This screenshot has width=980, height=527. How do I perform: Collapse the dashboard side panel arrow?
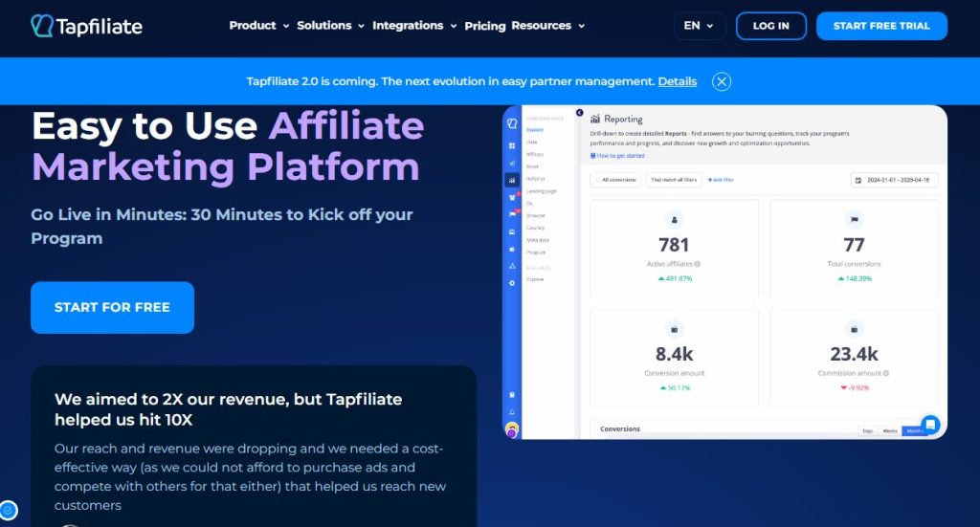tap(579, 113)
